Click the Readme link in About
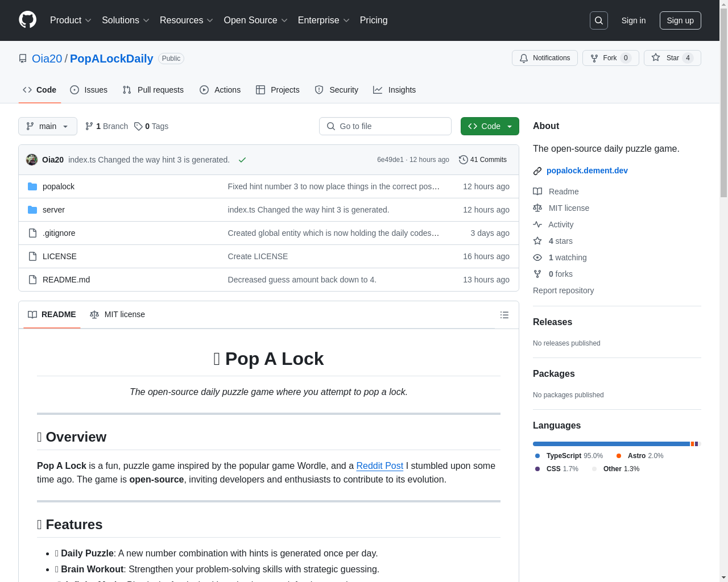The width and height of the screenshot is (728, 582). [x=556, y=192]
